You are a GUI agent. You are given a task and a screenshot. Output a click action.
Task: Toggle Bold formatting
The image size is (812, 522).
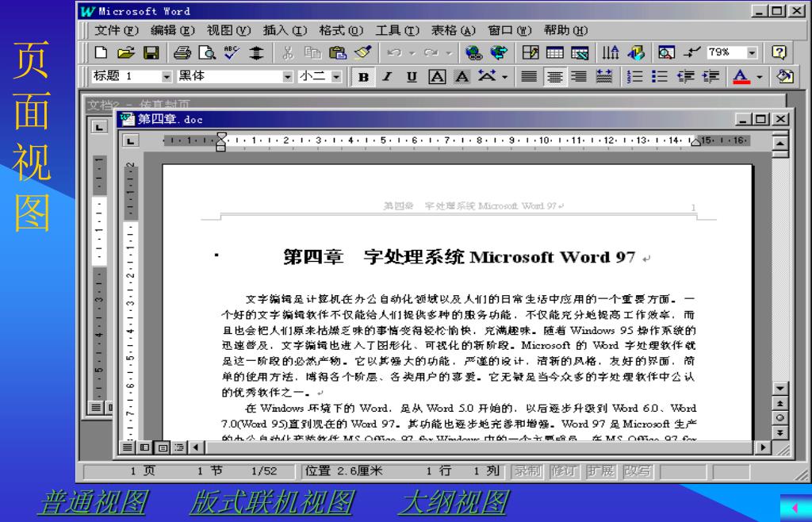click(x=363, y=77)
